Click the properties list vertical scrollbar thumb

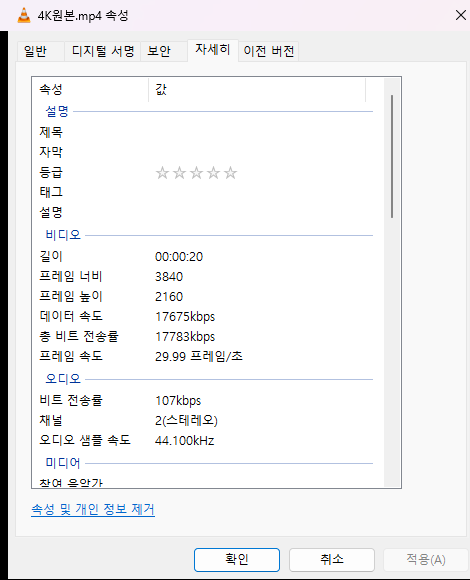(x=392, y=156)
